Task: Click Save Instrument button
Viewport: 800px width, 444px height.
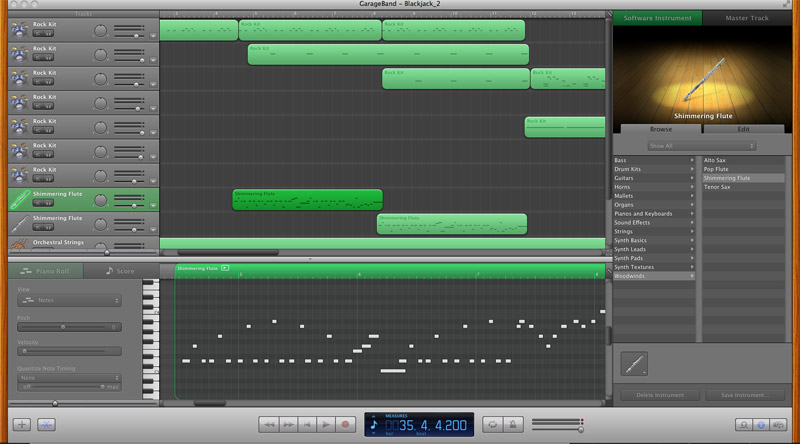Action: point(745,395)
